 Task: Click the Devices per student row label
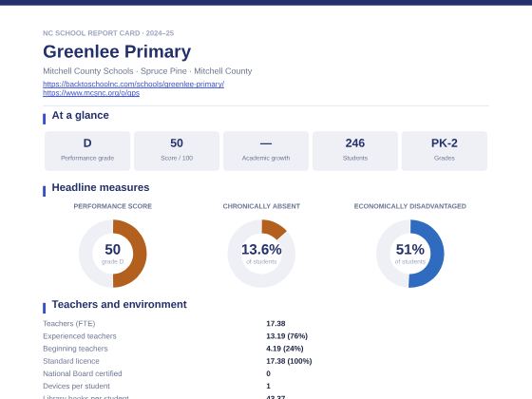click(76, 386)
